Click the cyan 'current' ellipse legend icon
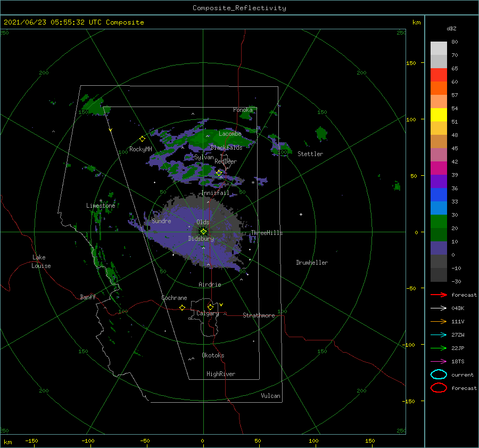 pyautogui.click(x=439, y=374)
